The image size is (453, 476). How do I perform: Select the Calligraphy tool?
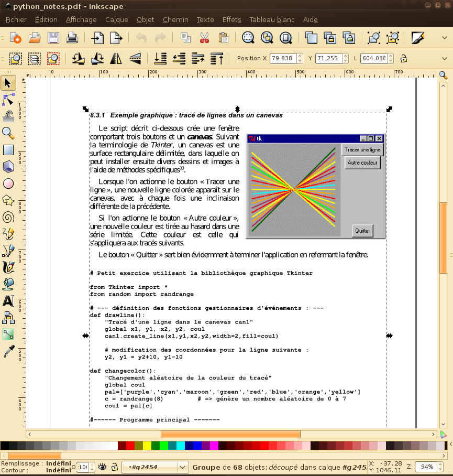[8, 268]
